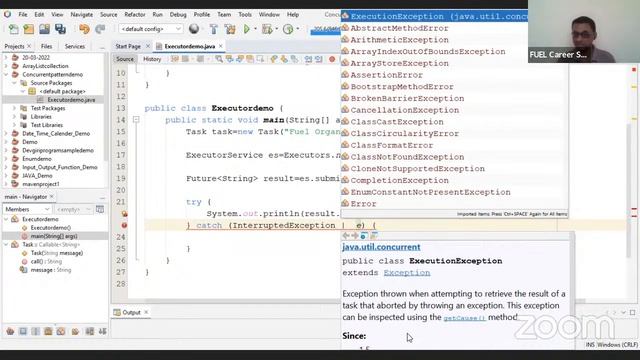Click Shift Line Left editor icon
640x360 pixels.
[308, 59]
